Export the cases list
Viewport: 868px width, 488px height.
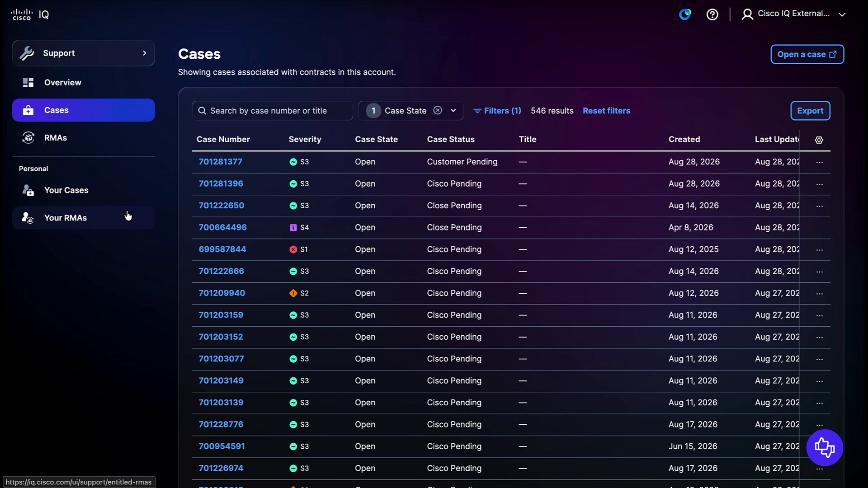(x=810, y=111)
